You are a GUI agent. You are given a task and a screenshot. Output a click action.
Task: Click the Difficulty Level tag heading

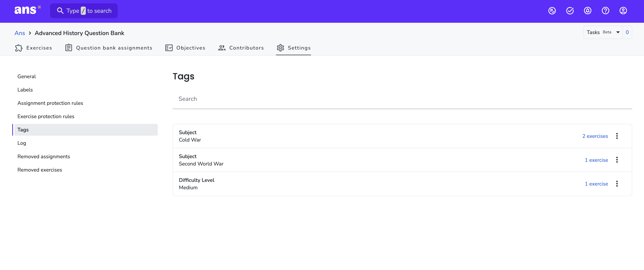pyautogui.click(x=197, y=180)
